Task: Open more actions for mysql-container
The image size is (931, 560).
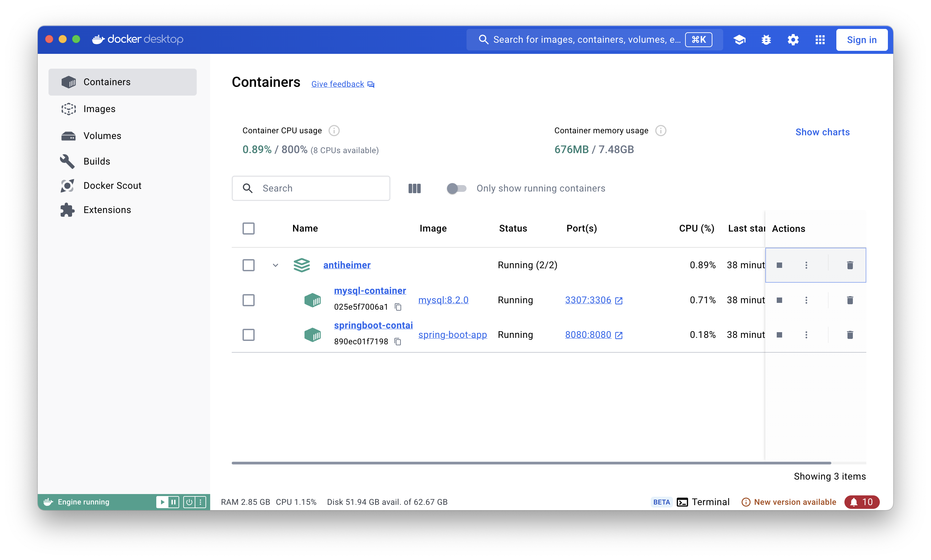Action: (807, 300)
